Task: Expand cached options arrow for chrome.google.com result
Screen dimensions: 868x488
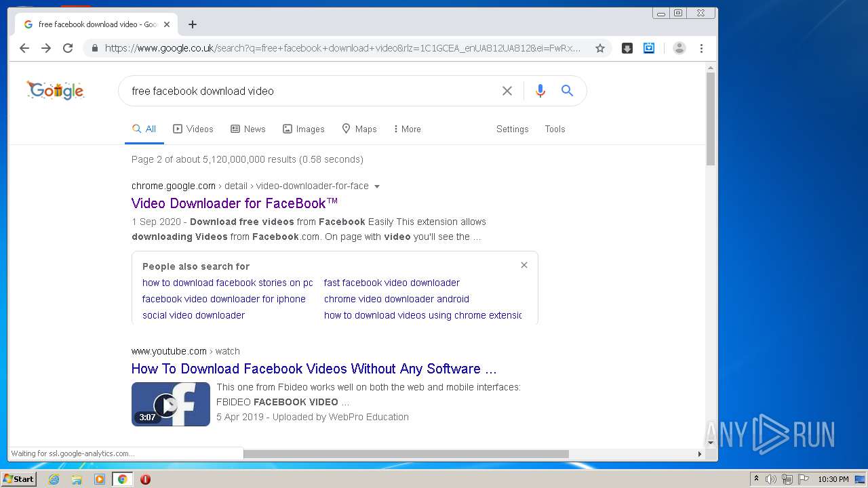Action: [377, 186]
